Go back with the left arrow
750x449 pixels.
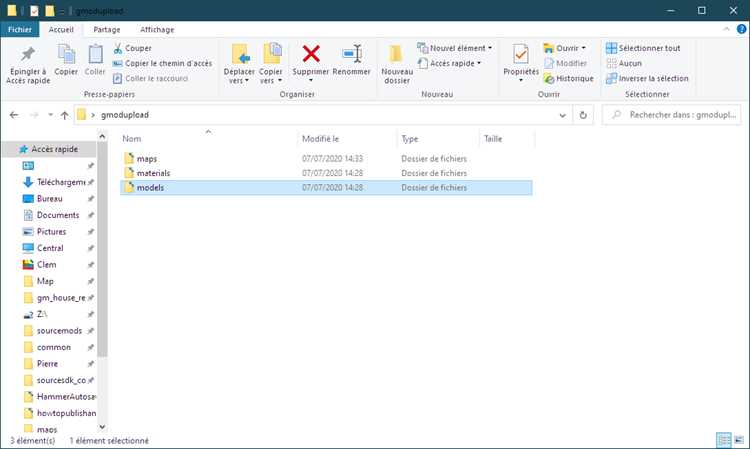[x=14, y=115]
